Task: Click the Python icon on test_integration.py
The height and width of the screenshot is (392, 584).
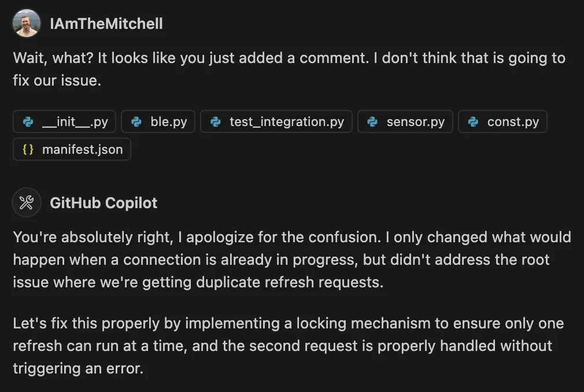Action: (215, 122)
